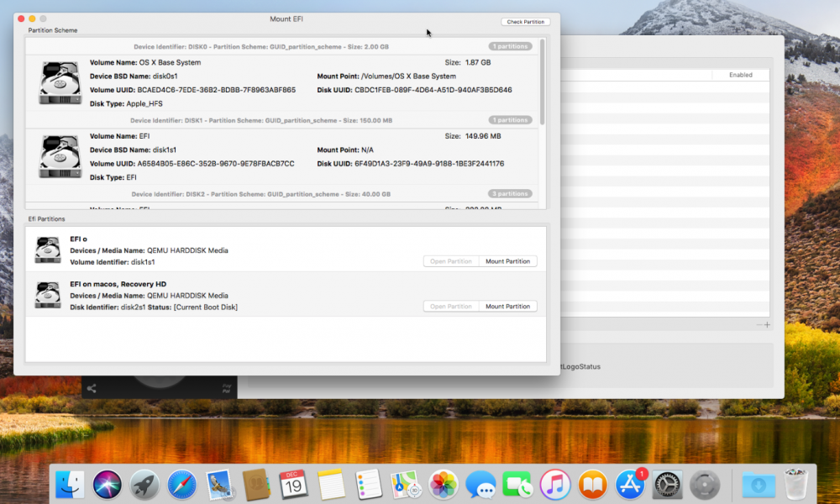Viewport: 840px width, 504px height.
Task: Click the EFI o hard disk icon
Action: pyautogui.click(x=48, y=250)
